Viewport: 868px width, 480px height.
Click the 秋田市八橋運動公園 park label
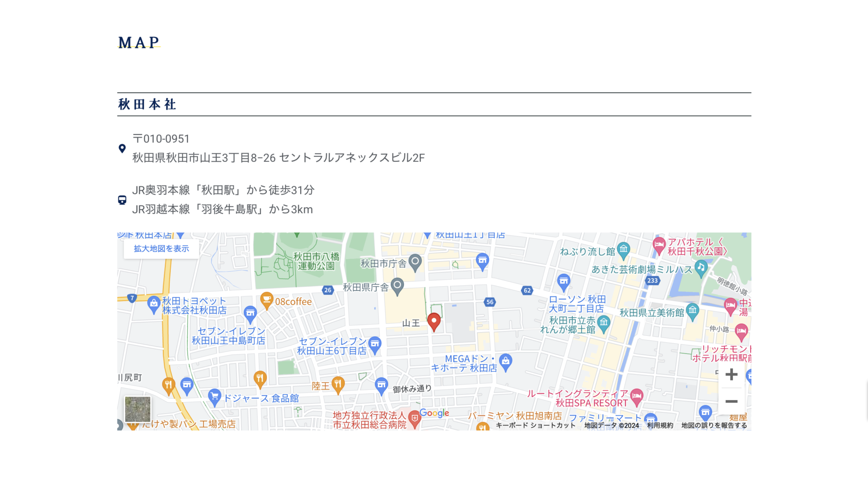pos(317,261)
